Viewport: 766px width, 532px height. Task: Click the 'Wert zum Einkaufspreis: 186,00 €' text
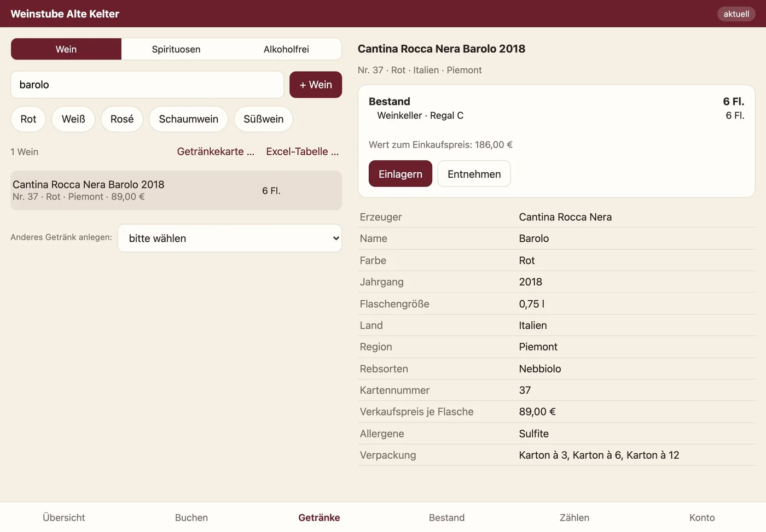(x=440, y=145)
